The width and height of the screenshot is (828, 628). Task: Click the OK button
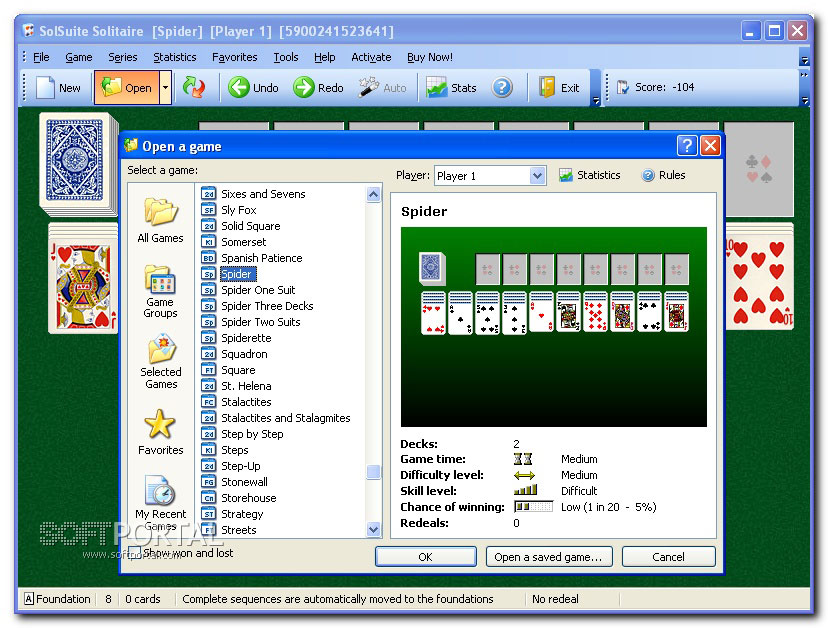click(x=426, y=557)
